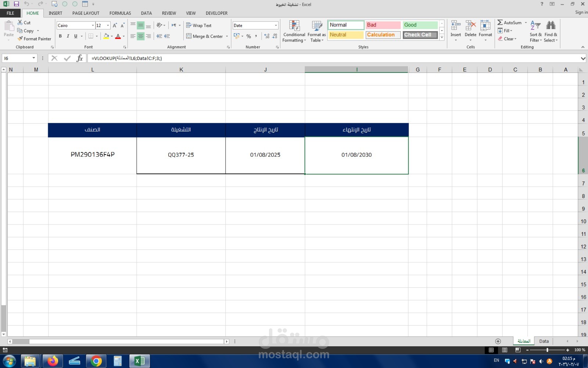Viewport: 588px width, 368px height.
Task: Apply the yellow Fill Color
Action: pyautogui.click(x=106, y=36)
